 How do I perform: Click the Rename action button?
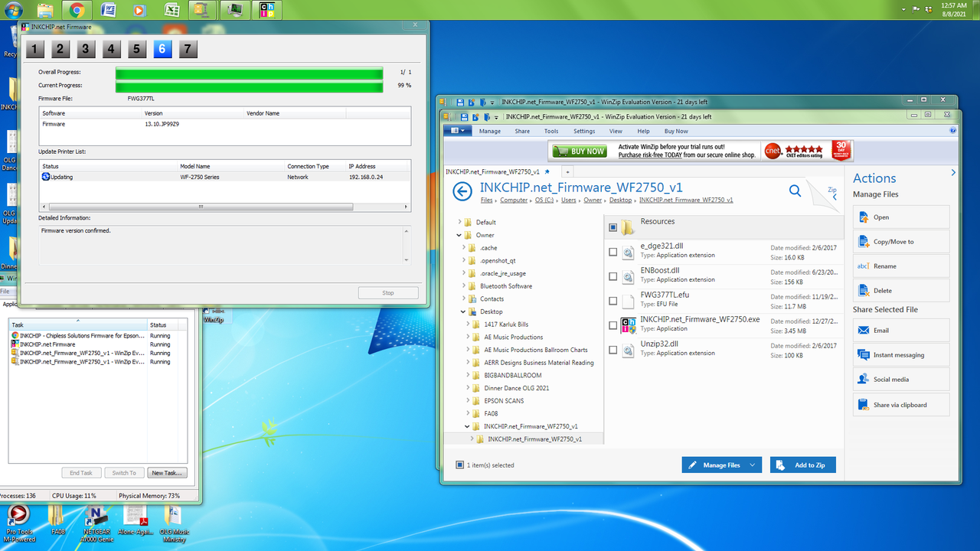click(901, 266)
